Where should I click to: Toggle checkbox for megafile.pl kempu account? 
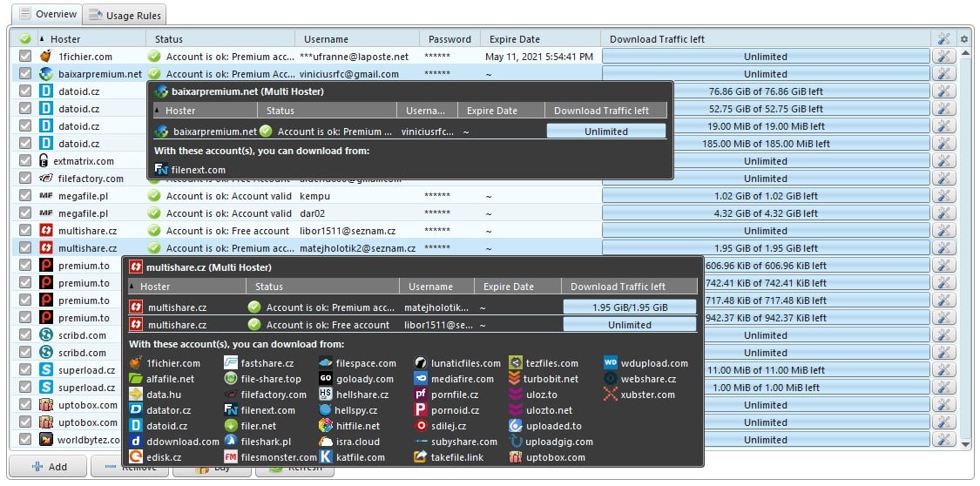pos(25,195)
